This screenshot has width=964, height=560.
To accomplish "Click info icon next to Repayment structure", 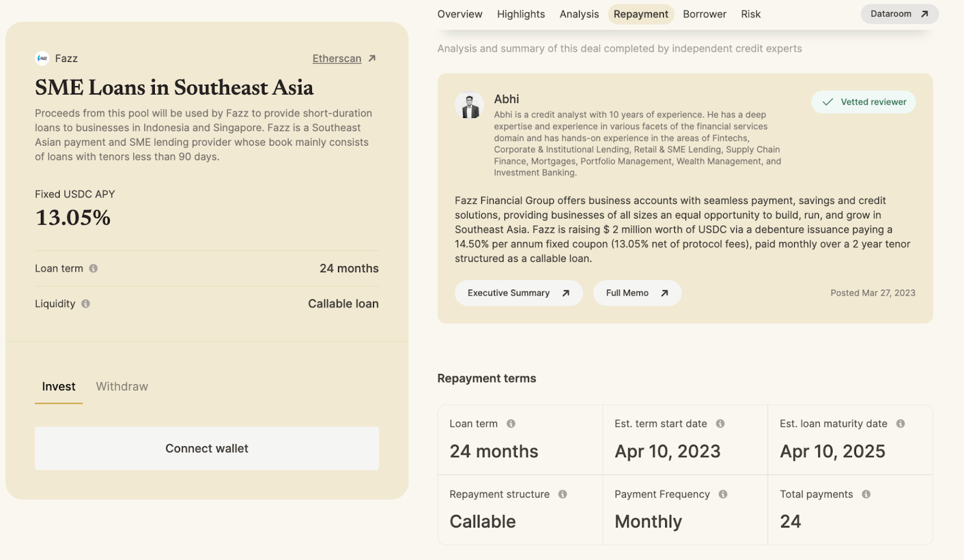I will click(x=563, y=494).
